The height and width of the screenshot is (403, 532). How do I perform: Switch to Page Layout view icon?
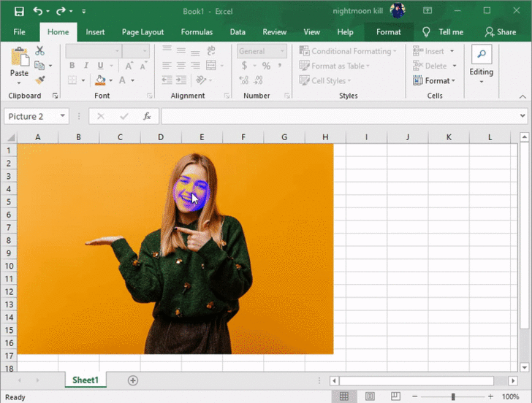pos(370,396)
